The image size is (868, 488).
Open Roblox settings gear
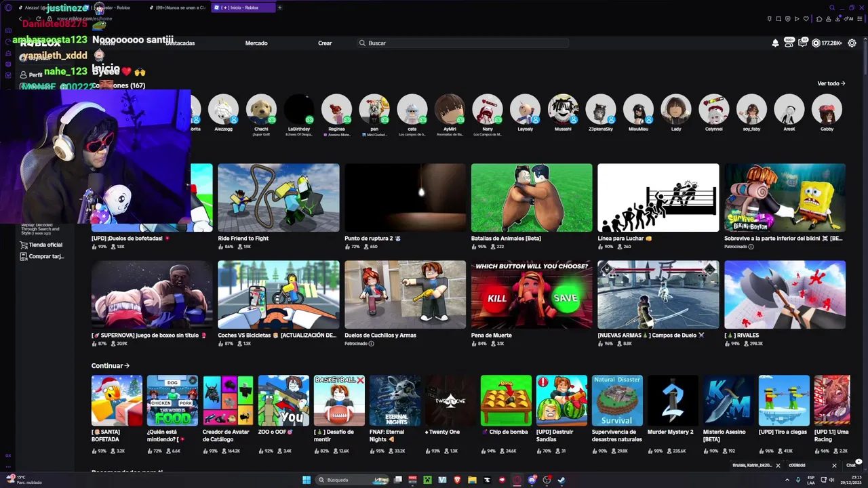pyautogui.click(x=853, y=43)
